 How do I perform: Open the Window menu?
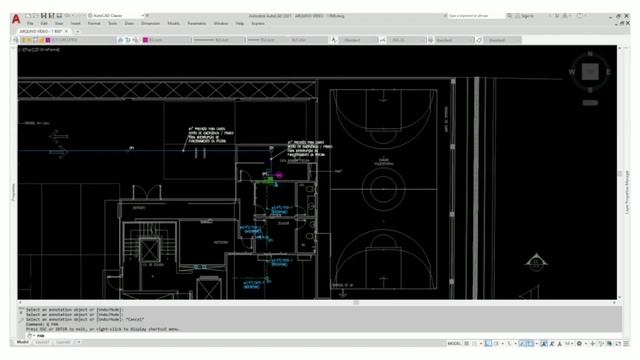(221, 24)
